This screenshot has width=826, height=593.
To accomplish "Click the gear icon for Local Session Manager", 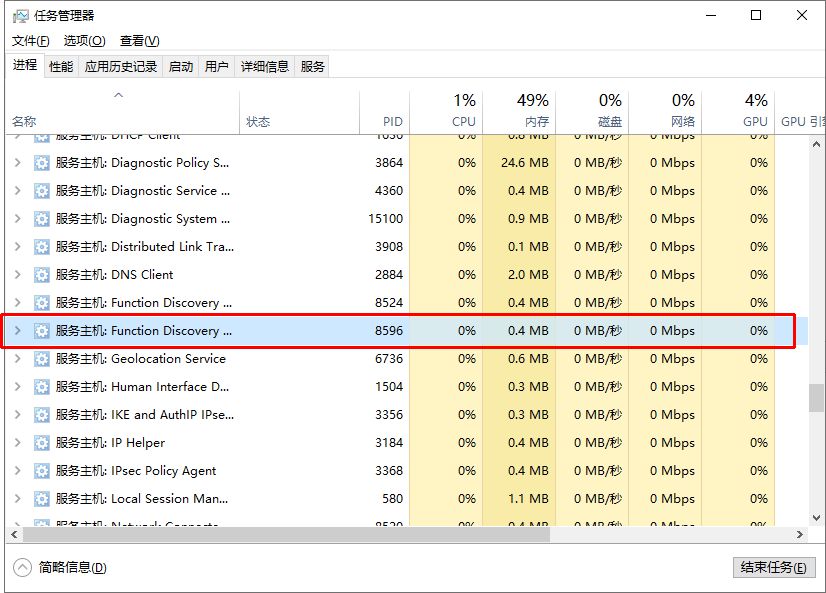I will (x=42, y=499).
